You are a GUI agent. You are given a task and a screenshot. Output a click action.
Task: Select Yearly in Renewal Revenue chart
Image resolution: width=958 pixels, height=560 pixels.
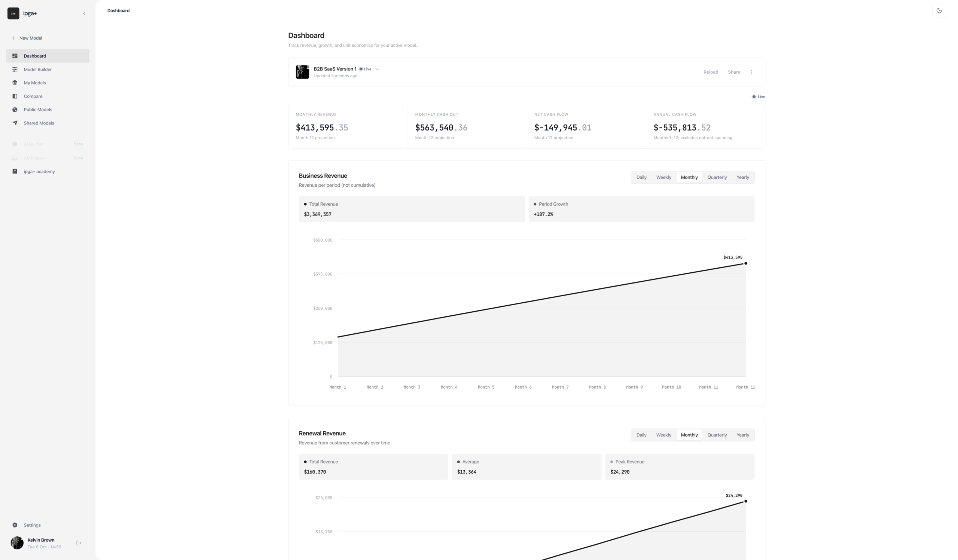tap(742, 435)
